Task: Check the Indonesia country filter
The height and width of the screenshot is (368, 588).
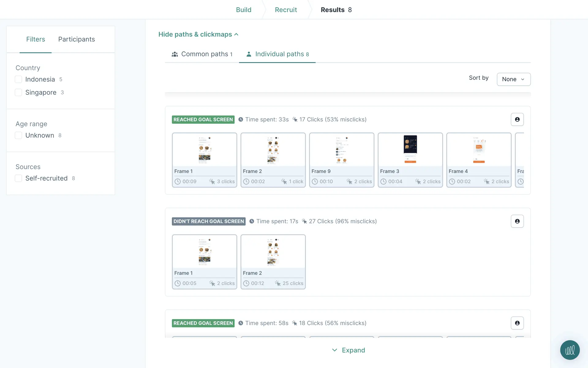Action: [18, 79]
